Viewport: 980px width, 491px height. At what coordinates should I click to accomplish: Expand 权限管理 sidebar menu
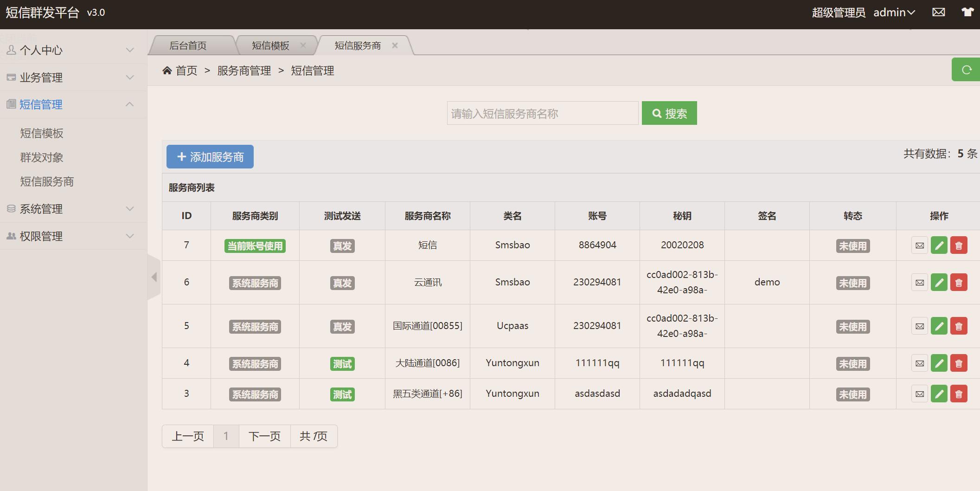click(x=73, y=236)
